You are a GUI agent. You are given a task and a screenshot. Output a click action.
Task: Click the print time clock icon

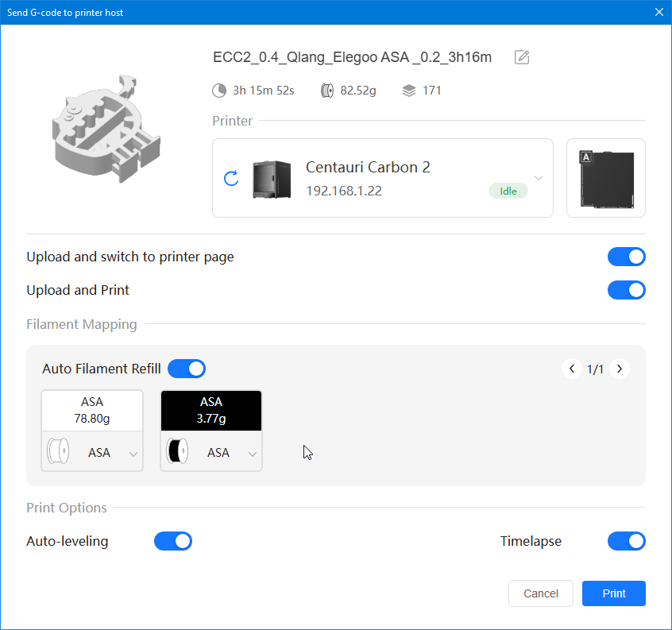click(219, 91)
